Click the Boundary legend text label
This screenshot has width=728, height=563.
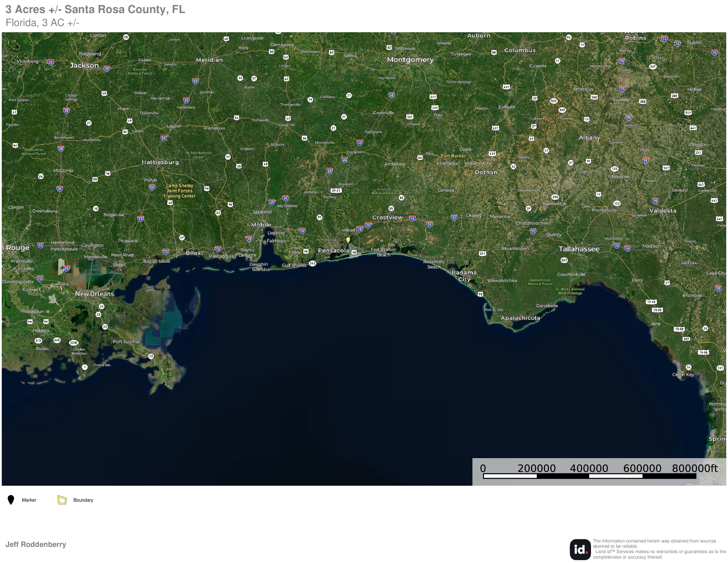click(83, 500)
